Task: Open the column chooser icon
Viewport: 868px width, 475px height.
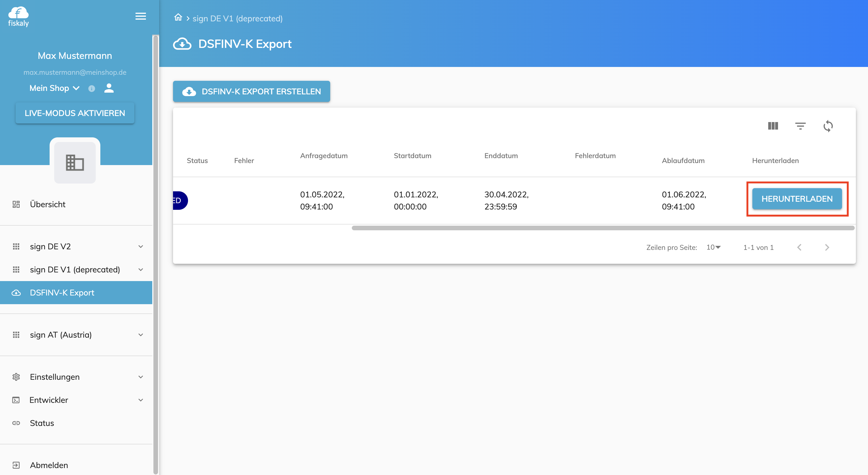Action: coord(773,126)
